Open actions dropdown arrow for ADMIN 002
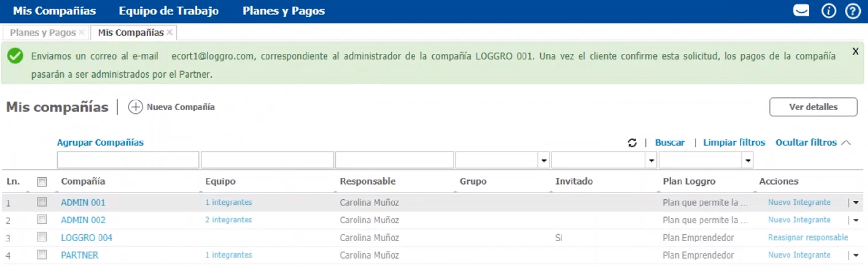 point(856,220)
